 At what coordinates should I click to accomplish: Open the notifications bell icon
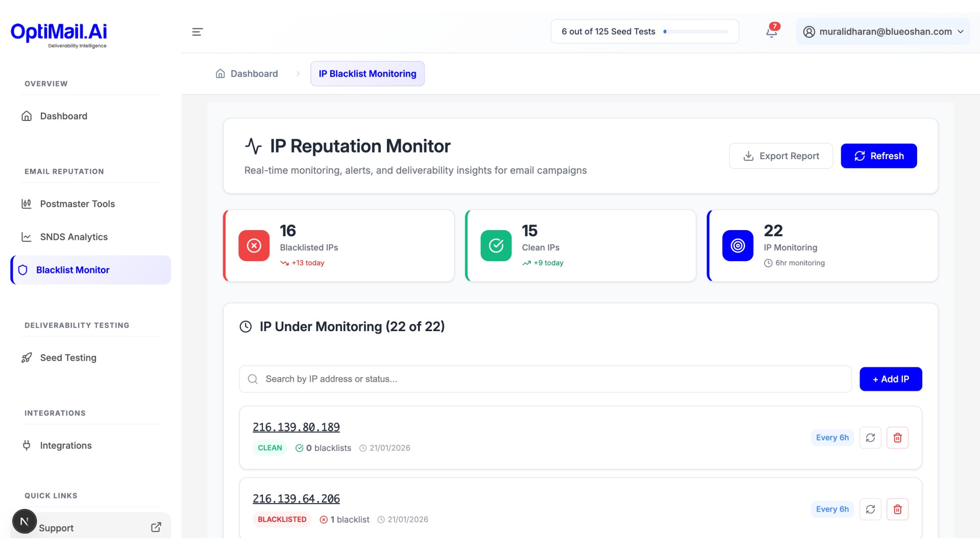(x=771, y=32)
